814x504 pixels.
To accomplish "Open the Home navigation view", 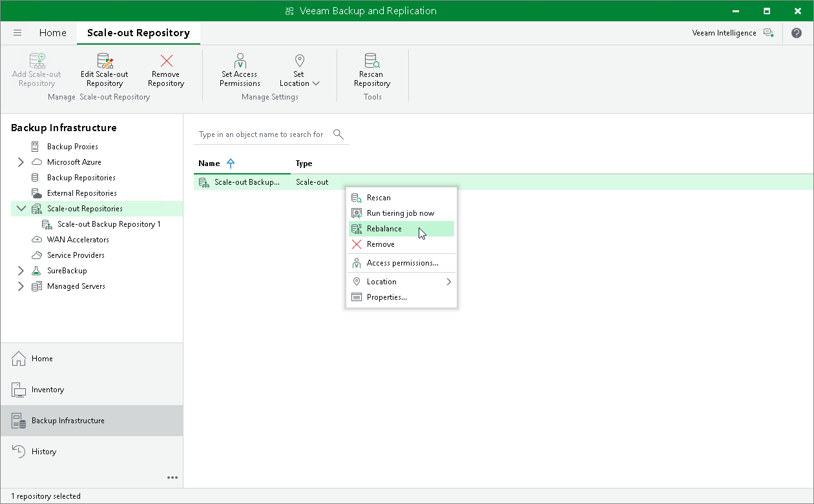I will [x=92, y=359].
